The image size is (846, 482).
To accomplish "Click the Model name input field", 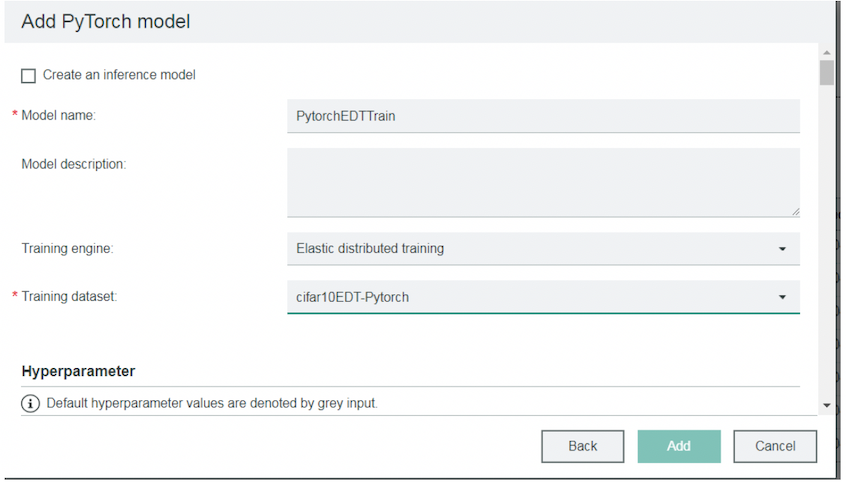I will pos(543,116).
